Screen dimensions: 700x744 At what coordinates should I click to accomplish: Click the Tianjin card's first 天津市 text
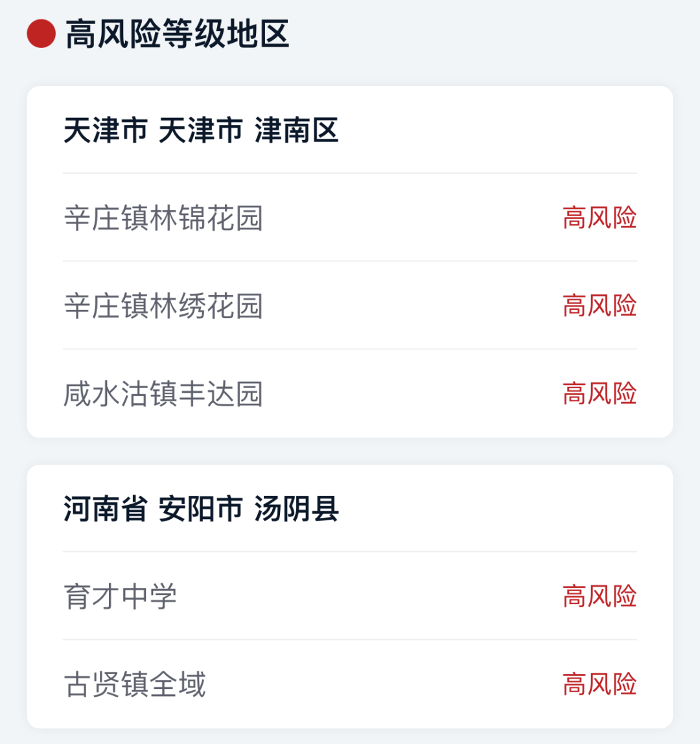(x=106, y=130)
